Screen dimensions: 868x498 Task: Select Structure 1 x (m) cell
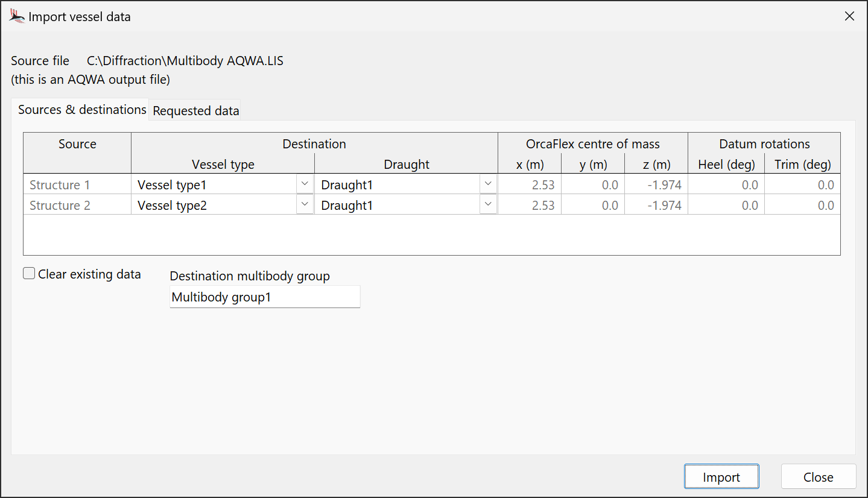point(530,185)
